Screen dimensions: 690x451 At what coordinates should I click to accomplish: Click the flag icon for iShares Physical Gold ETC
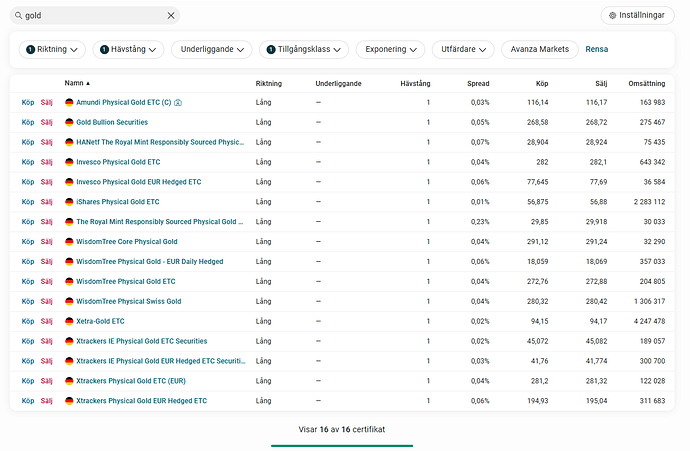click(x=69, y=202)
